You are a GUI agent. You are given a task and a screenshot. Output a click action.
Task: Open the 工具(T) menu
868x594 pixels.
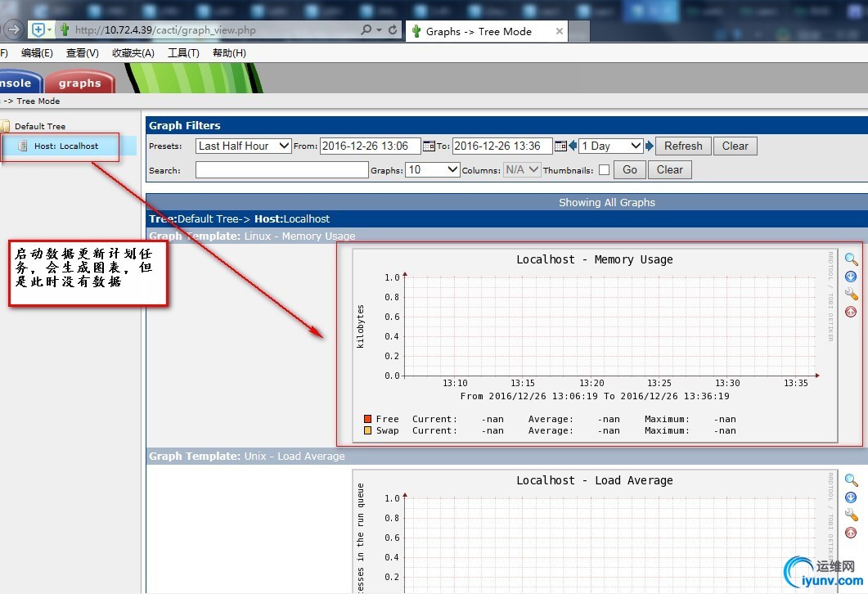183,53
